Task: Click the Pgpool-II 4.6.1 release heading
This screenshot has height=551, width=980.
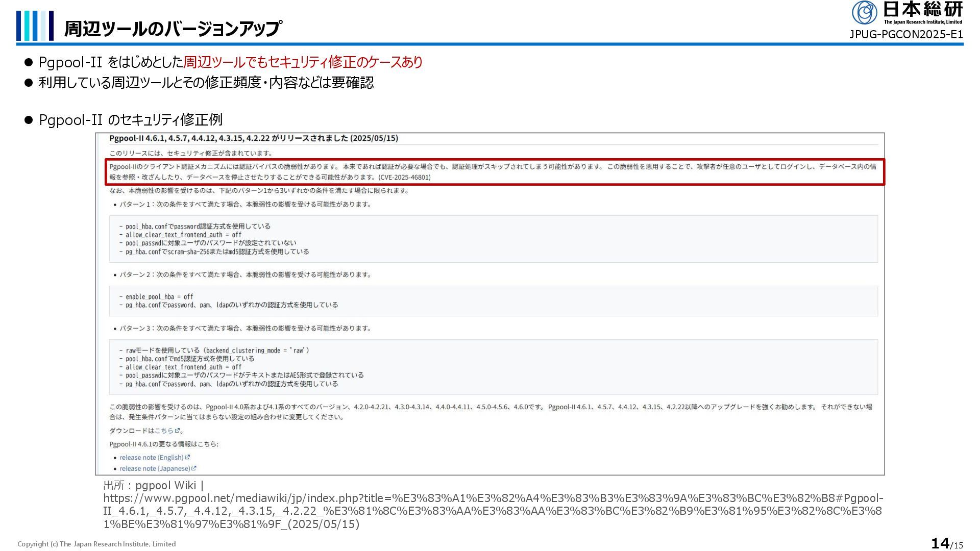Action: (x=254, y=138)
